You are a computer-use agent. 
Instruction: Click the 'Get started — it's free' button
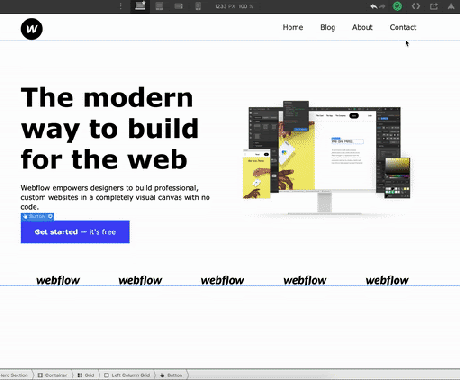coord(75,232)
